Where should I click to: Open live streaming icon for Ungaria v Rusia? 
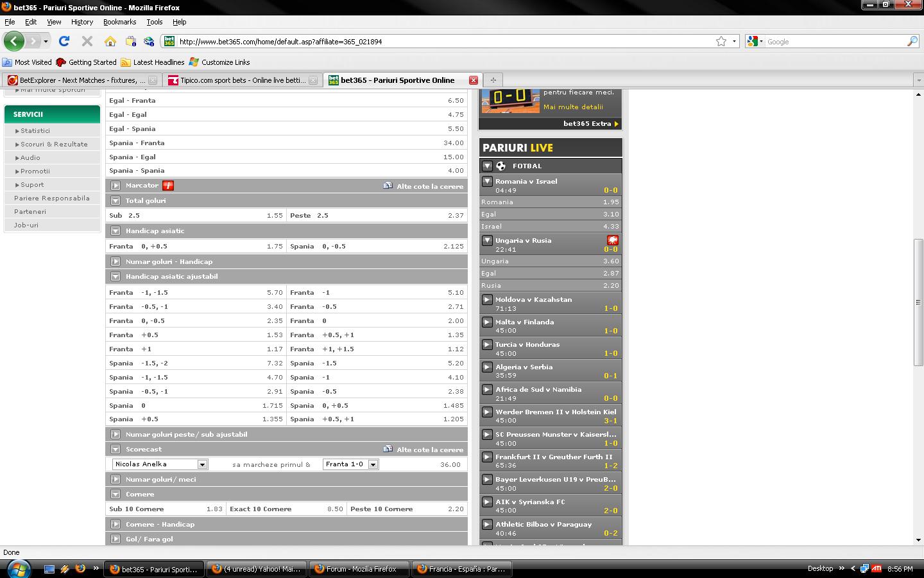click(x=612, y=240)
